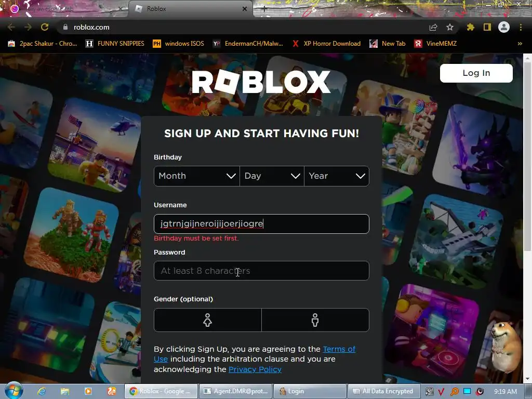This screenshot has width=532, height=399.
Task: Open Windows Explorer from taskbar
Action: 65,391
